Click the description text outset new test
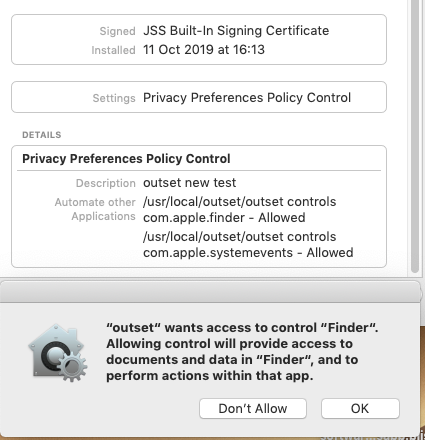The width and height of the screenshot is (425, 440). (189, 183)
